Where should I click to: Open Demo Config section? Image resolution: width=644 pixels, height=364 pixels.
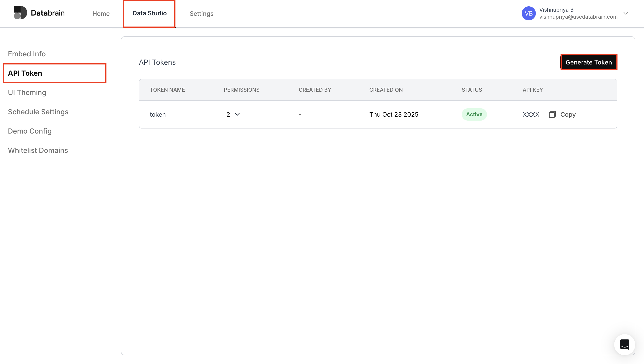pos(30,131)
